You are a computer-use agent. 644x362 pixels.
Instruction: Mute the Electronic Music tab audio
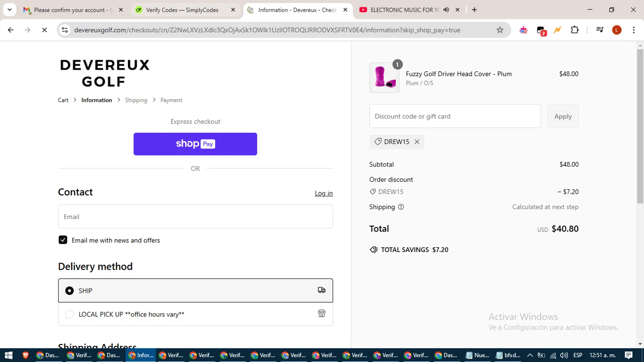446,10
